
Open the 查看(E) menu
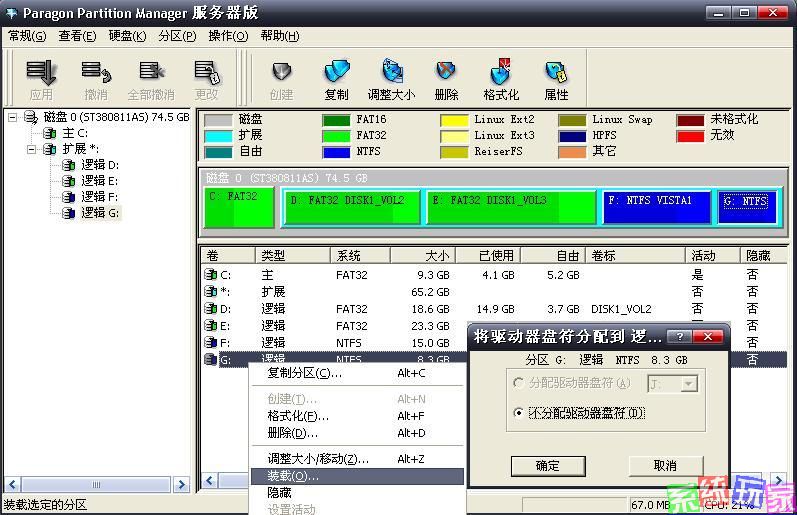(77, 36)
